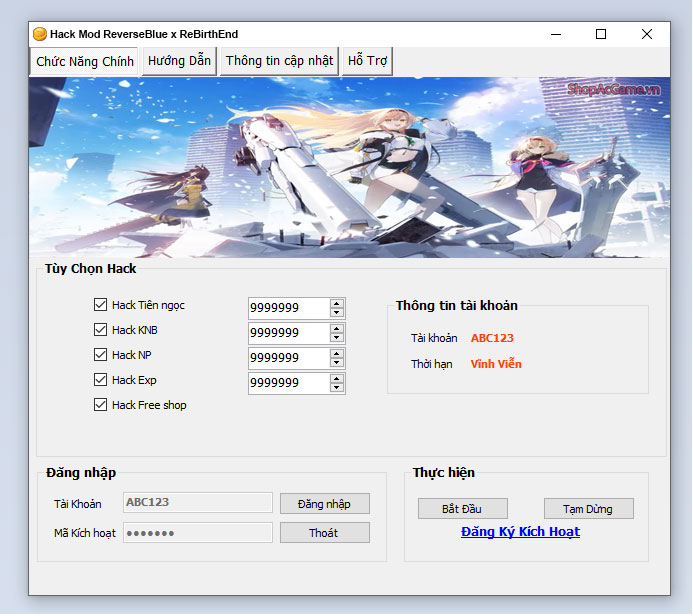The width and height of the screenshot is (693, 616).
Task: Decrement the Hack KNB amount with down arrow
Action: pyautogui.click(x=337, y=338)
